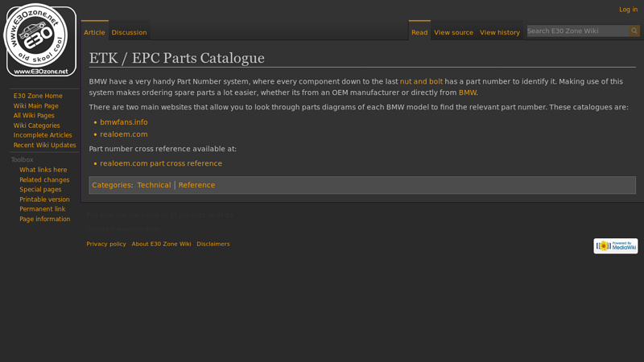This screenshot has height=362, width=644.
Task: Open Special pages link
Action: [x=40, y=189]
